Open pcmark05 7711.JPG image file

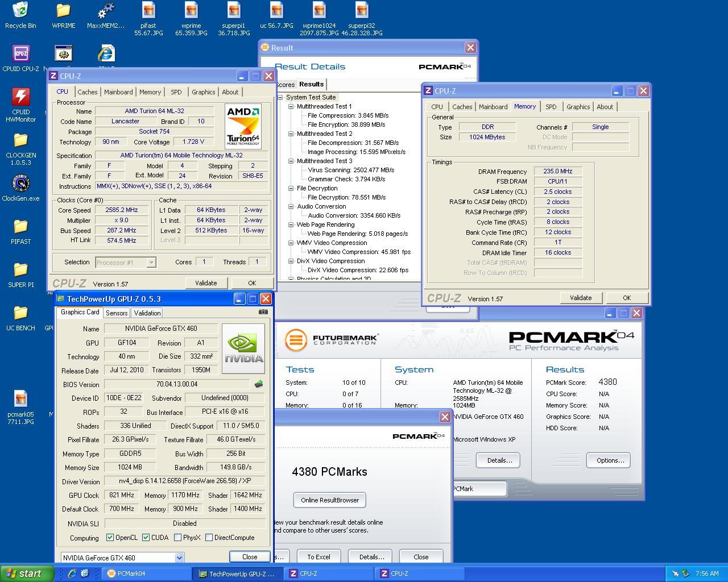click(x=20, y=408)
